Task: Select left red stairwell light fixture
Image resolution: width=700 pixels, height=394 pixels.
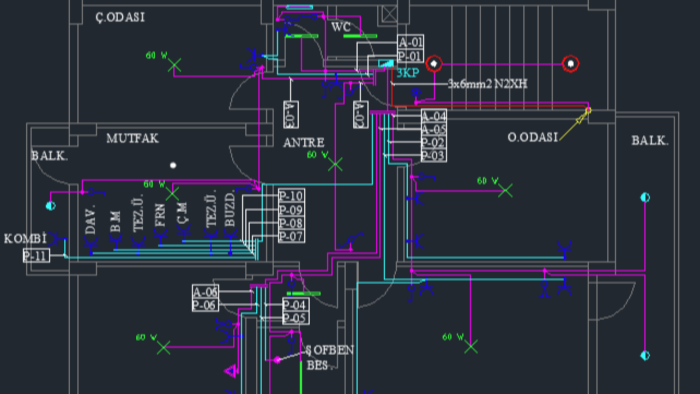Action: [434, 64]
